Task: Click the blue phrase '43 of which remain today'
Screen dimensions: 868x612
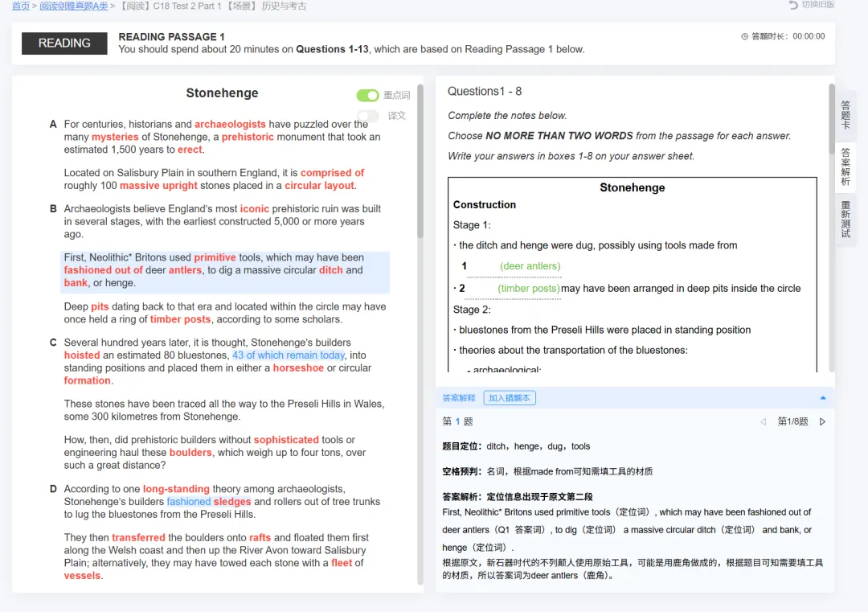Action: click(x=289, y=355)
